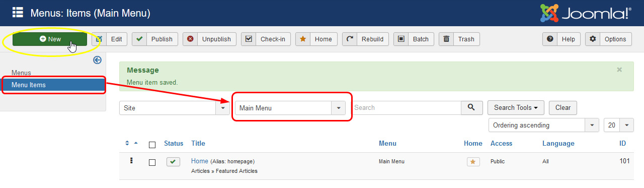
Task: Sort the table by ID
Action: (x=623, y=144)
